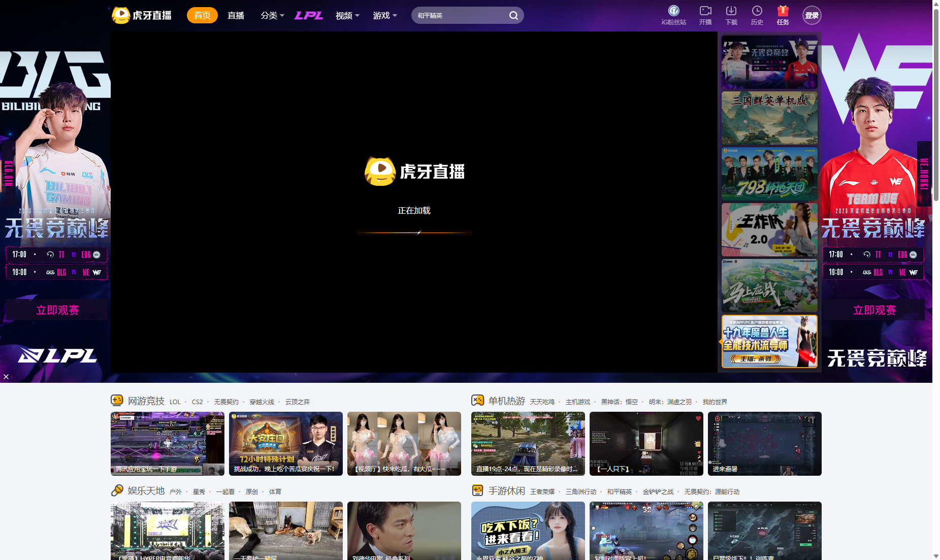The height and width of the screenshot is (560, 940).
Task: Open the 无畏契约 category link
Action: point(226,402)
